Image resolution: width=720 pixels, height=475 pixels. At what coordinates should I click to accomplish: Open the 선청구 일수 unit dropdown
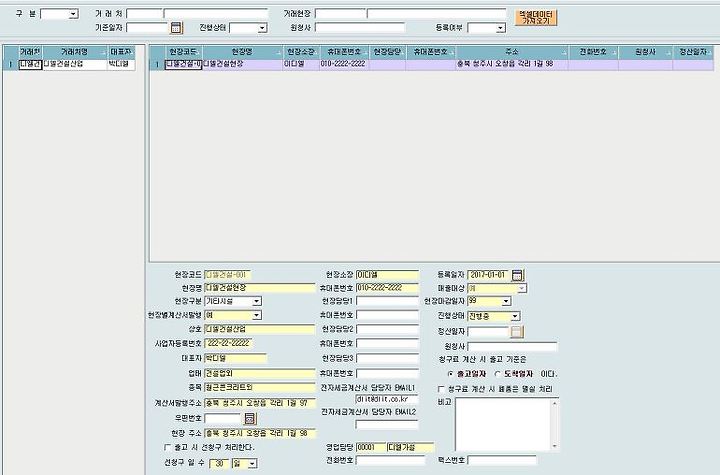click(x=252, y=464)
